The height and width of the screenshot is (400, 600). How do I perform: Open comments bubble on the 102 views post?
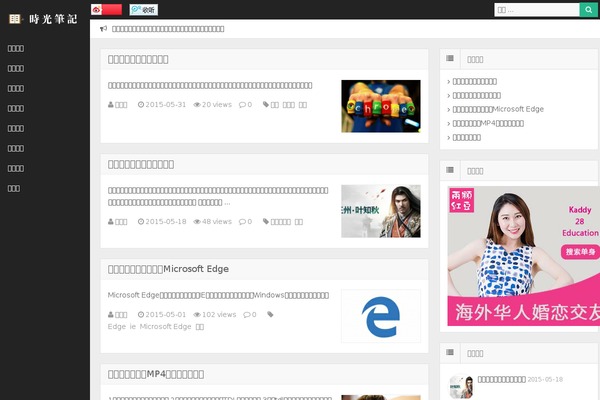coord(247,315)
